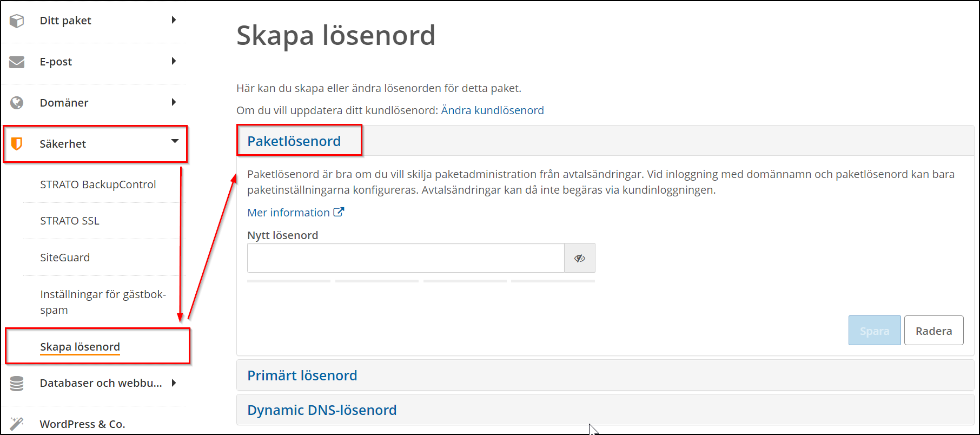
Task: Click the magic wand WordPress & Co. icon
Action: (x=17, y=424)
